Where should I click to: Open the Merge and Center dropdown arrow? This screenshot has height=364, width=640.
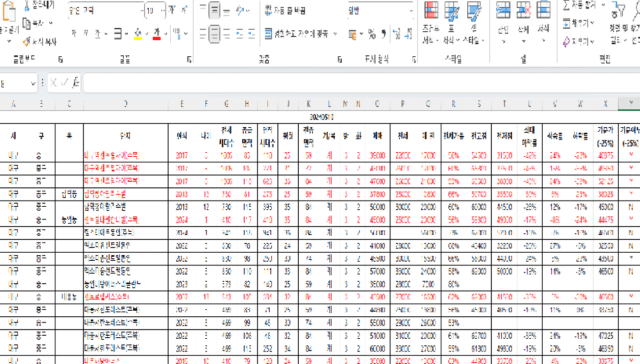335,34
